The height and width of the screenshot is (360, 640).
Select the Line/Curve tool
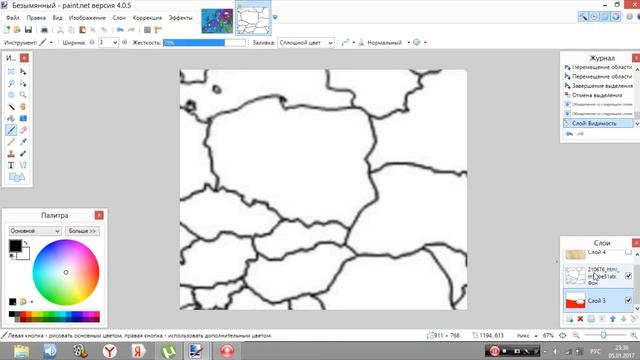point(23,165)
